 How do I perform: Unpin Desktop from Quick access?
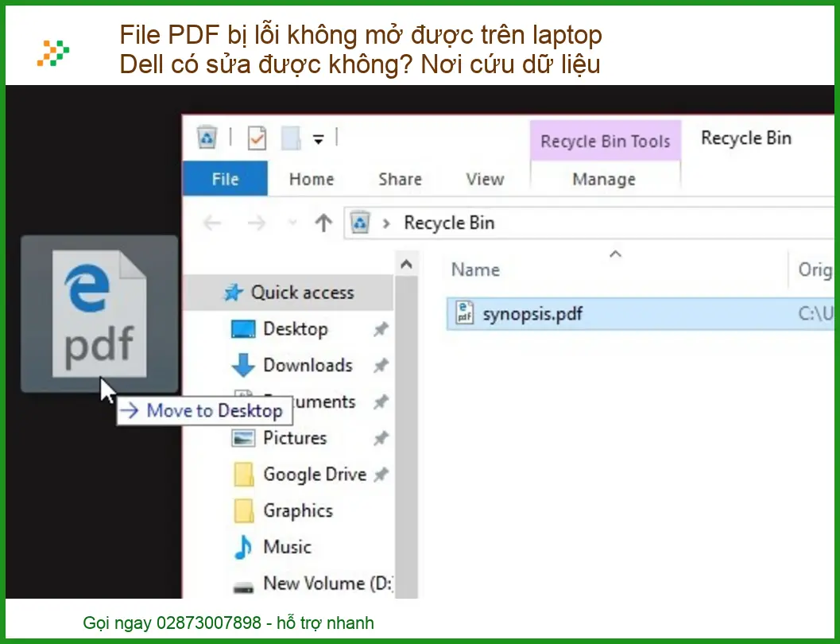coord(380,328)
